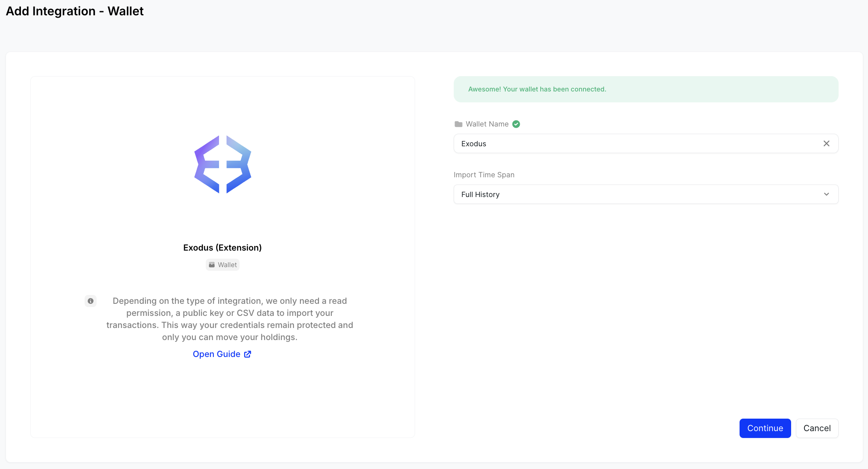Click the external link icon after Open Guide
868x469 pixels.
click(x=248, y=354)
